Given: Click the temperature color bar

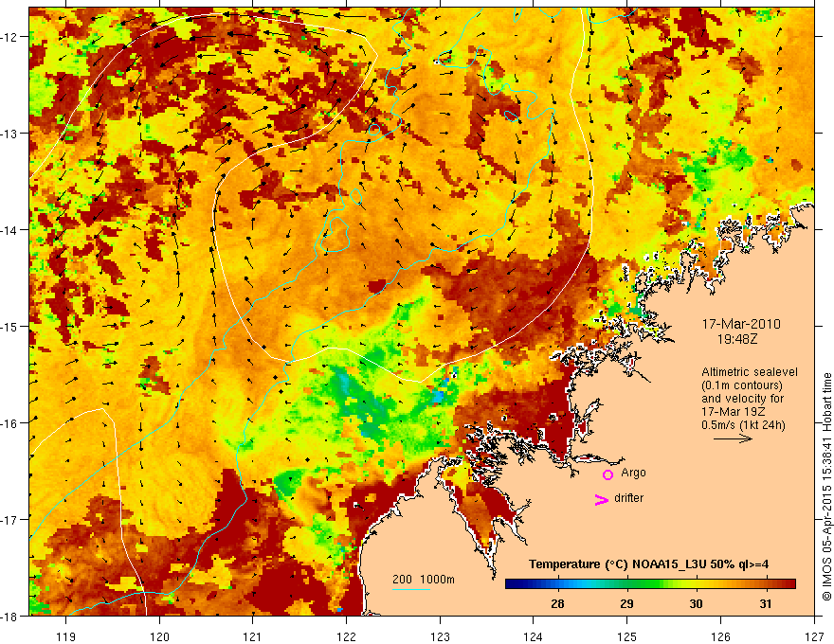Looking at the screenshot, I should pyautogui.click(x=650, y=584).
